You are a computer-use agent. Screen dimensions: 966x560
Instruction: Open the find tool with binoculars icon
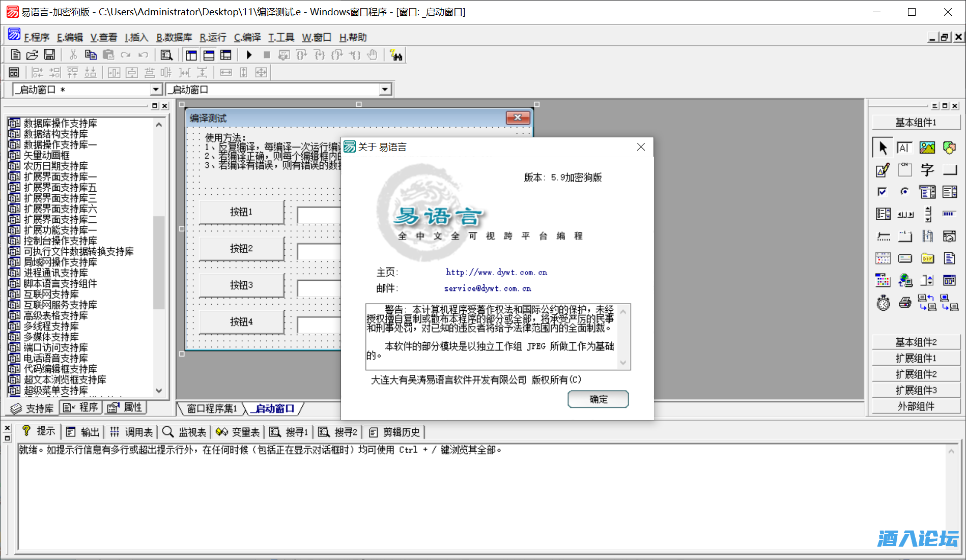(395, 55)
